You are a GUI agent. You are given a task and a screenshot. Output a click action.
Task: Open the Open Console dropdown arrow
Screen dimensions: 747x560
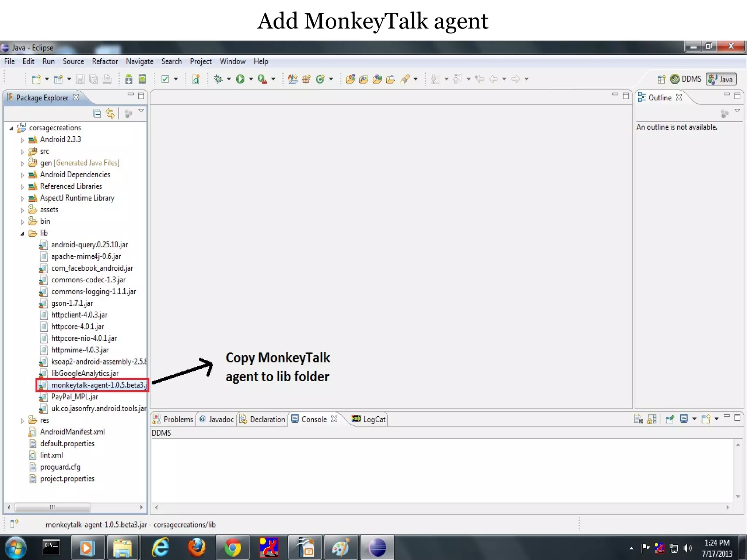pos(717,419)
